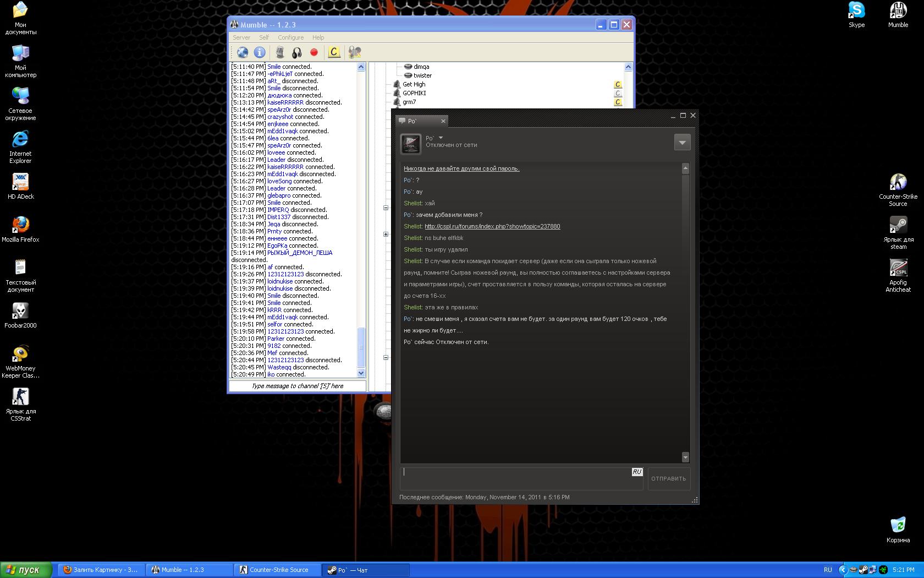The image size is (924, 578).
Task: Click the ОТПРАВИТЬ send button
Action: pos(668,478)
